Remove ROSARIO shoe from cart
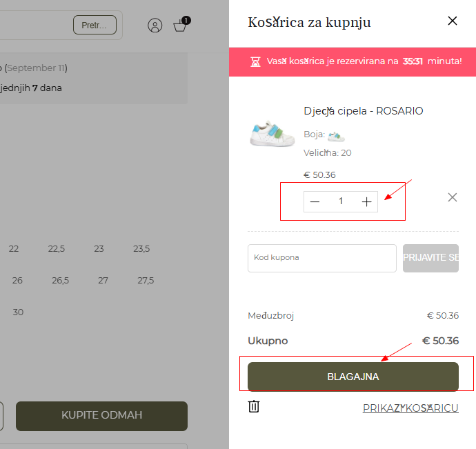 453,197
